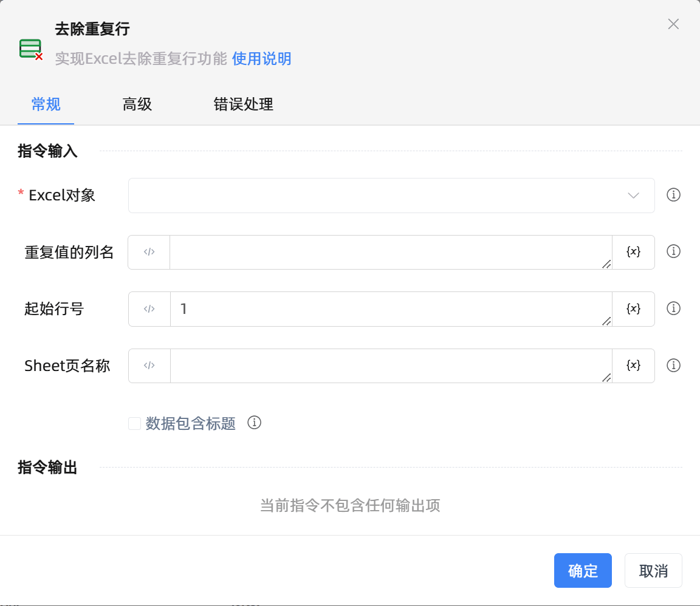Click info icon beside Sheet页名称 field
Screen dimensions: 700x606
coord(673,366)
